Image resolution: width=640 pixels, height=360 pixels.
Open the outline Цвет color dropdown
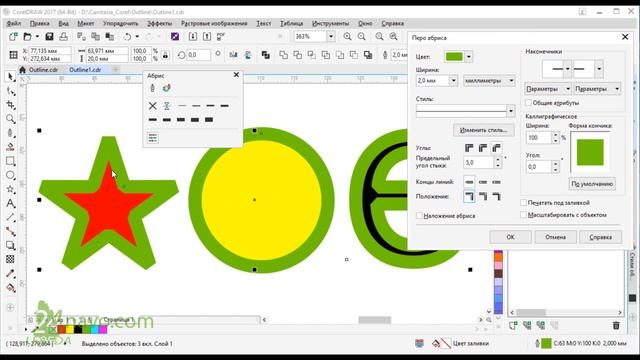point(469,57)
